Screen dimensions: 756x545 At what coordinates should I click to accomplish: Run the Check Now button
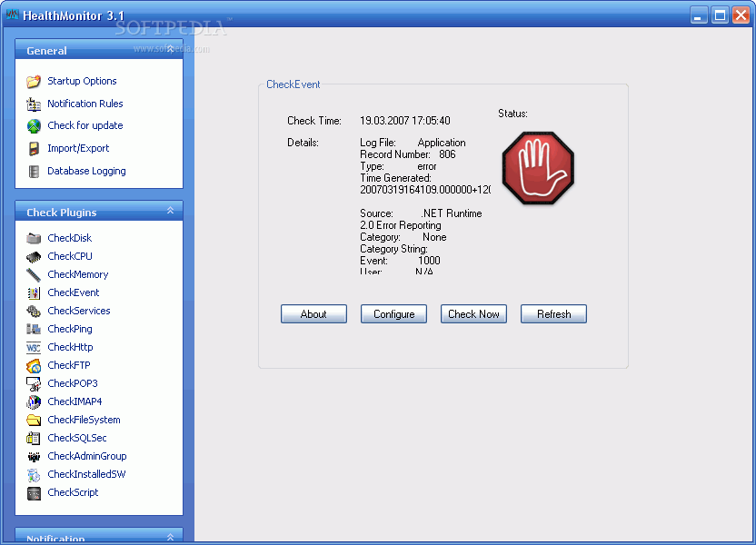pos(474,314)
